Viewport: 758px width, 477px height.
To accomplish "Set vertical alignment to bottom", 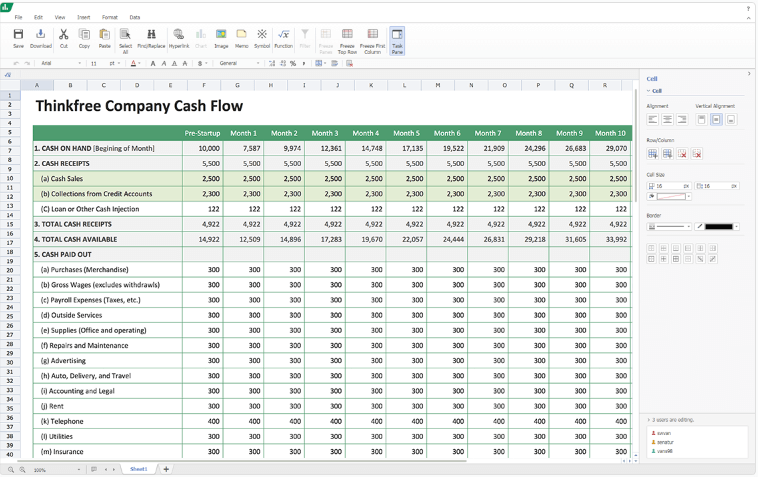I will [x=731, y=119].
